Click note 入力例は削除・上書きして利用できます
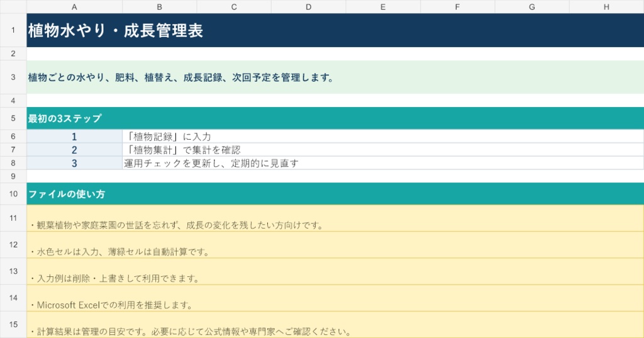 (x=335, y=271)
